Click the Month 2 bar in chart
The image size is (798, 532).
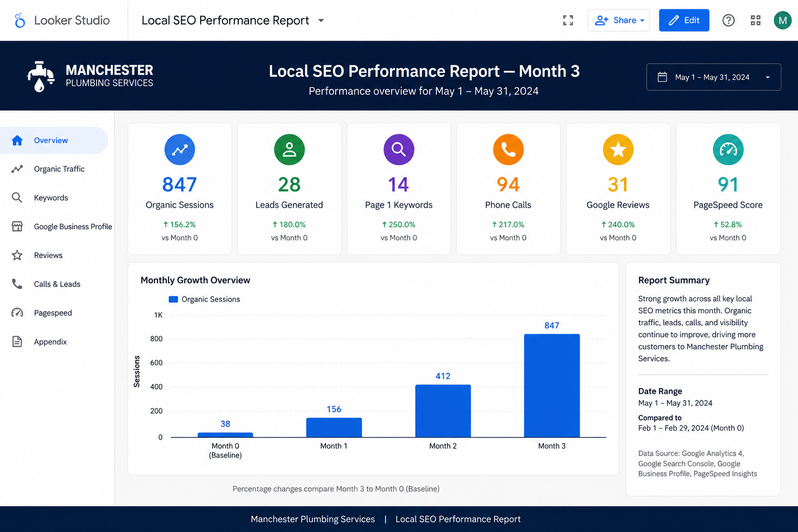point(443,411)
